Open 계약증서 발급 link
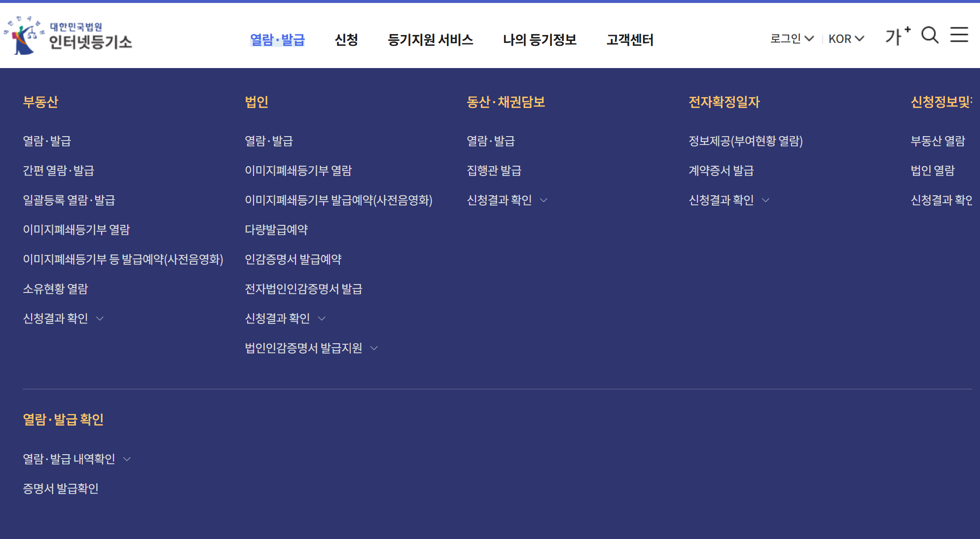The height and width of the screenshot is (539, 980). click(x=721, y=170)
